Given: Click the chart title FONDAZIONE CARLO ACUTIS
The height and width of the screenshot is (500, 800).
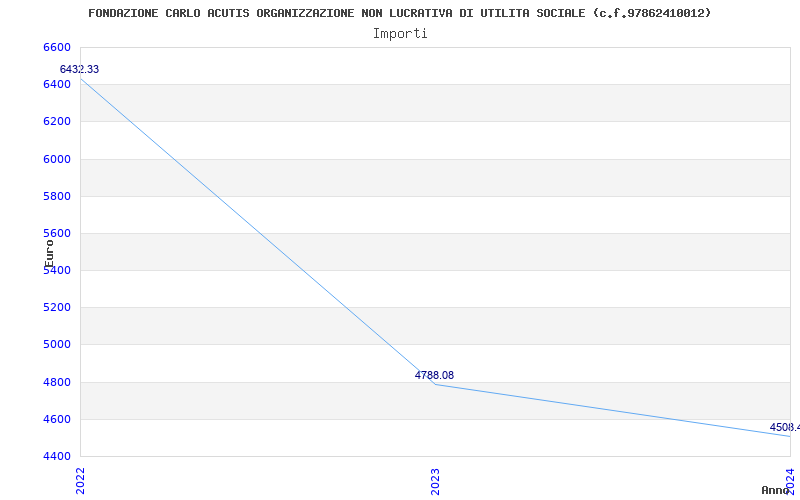Looking at the screenshot, I should click(x=399, y=13).
